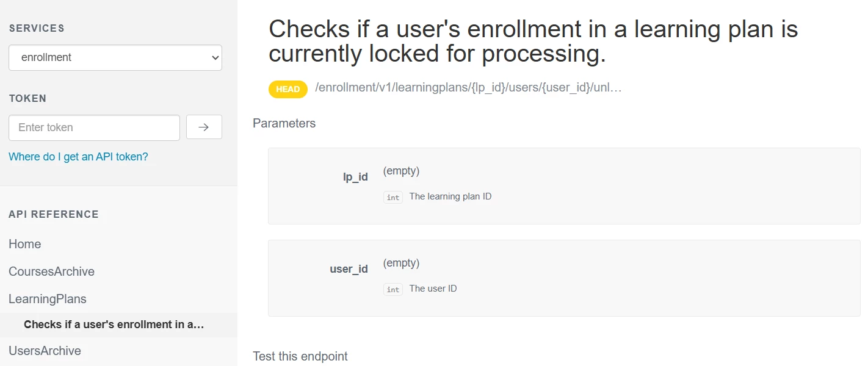
Task: Click the Enter token input field
Action: 94,127
